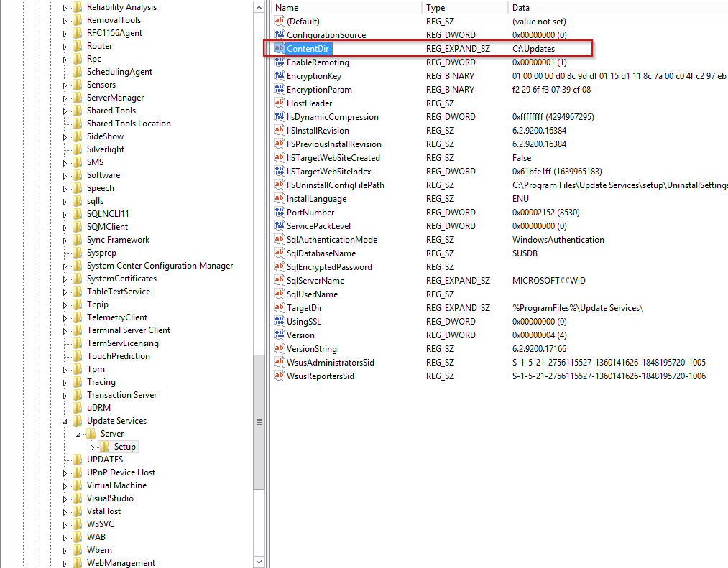Select the IISTargetWebSiteCreated value name
This screenshot has height=568, width=728.
point(333,158)
